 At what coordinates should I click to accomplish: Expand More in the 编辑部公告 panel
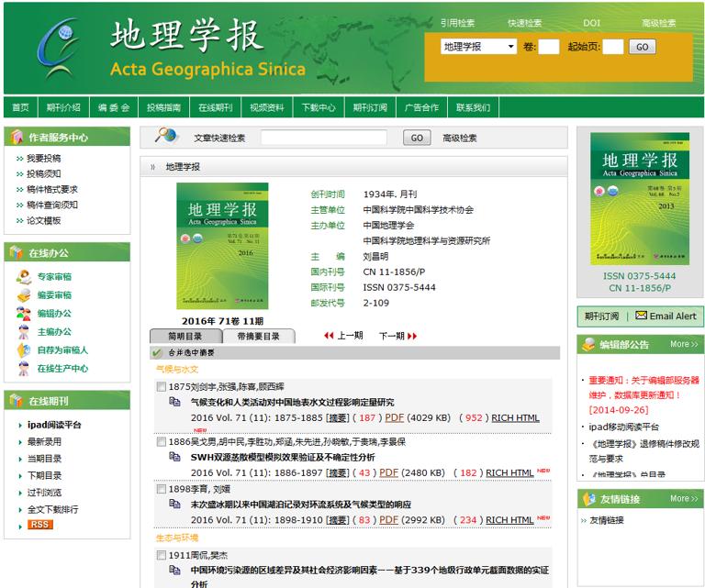(x=684, y=344)
